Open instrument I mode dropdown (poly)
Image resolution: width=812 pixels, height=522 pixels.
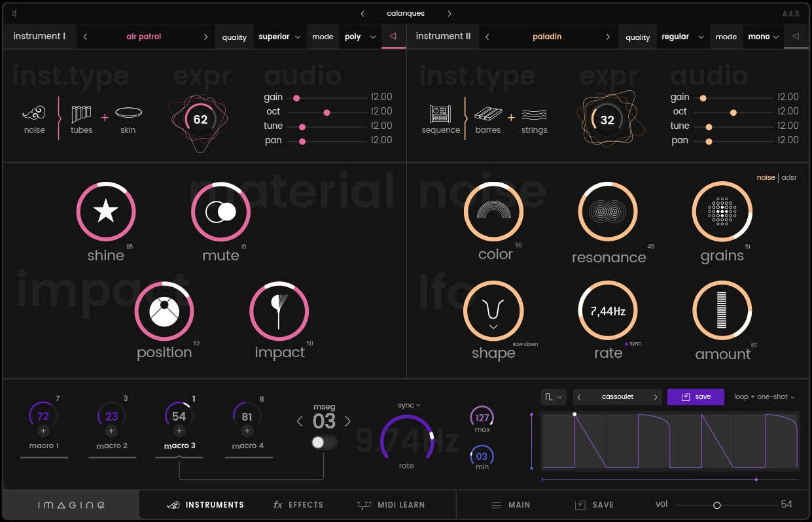click(x=360, y=37)
